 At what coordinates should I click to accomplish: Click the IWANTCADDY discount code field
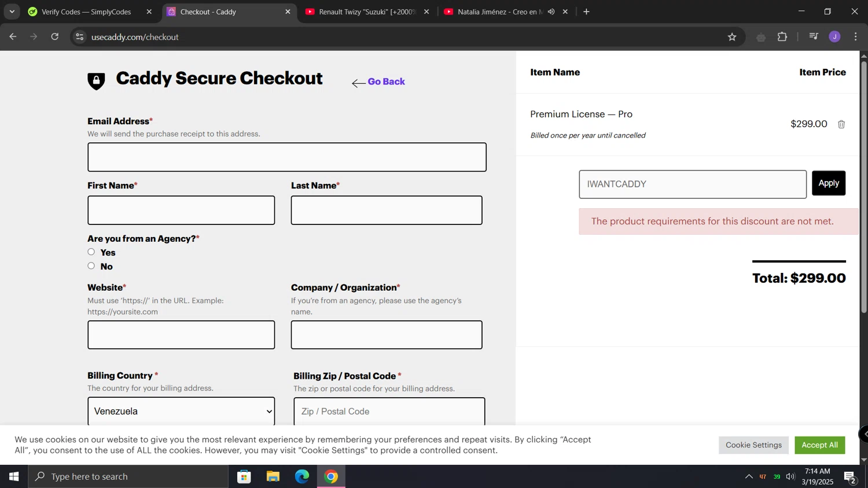pos(693,184)
